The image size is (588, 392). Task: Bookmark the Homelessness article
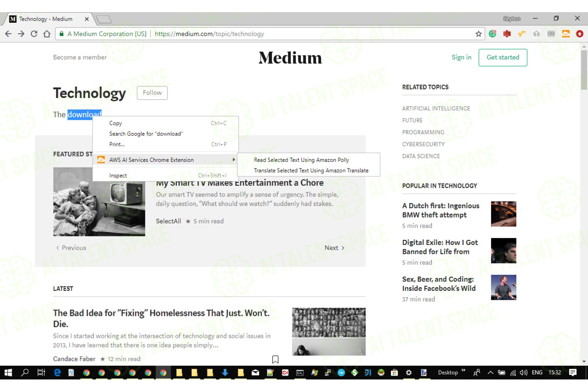coord(275,359)
